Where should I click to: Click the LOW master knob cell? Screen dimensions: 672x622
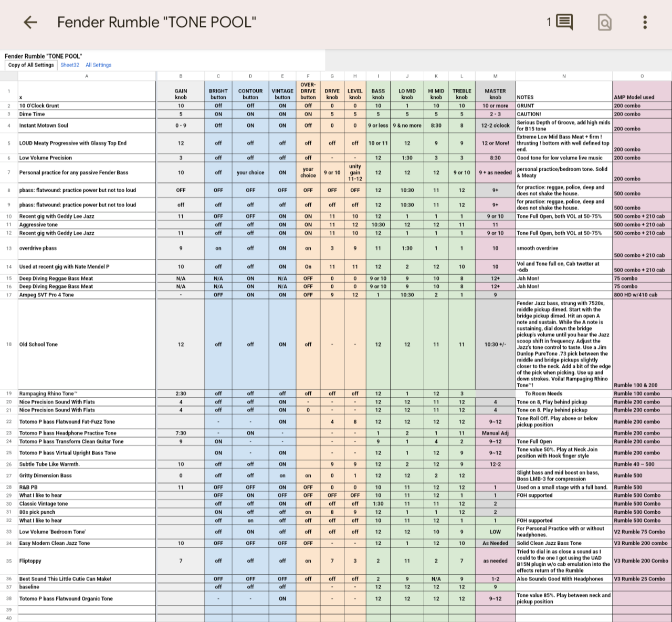tap(495, 532)
